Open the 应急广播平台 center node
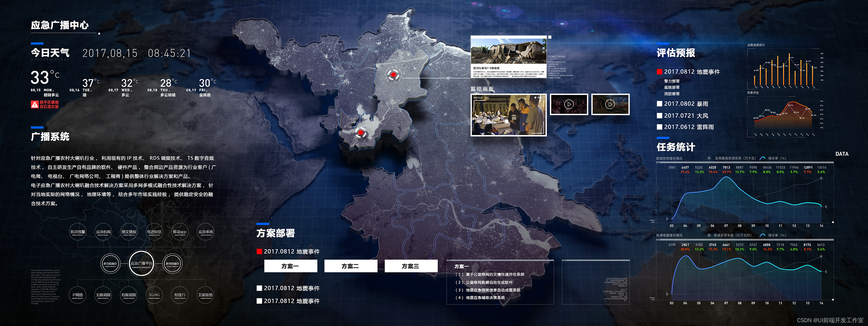 tap(141, 264)
